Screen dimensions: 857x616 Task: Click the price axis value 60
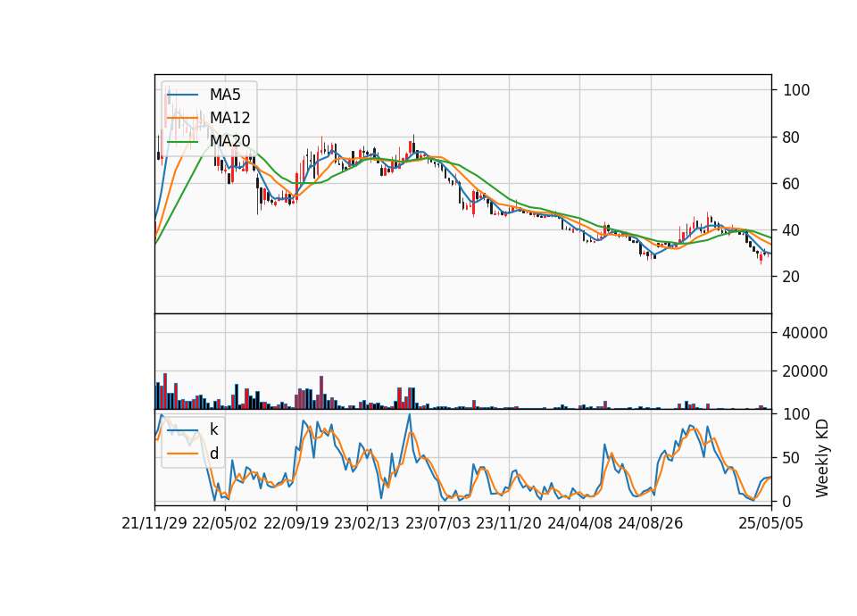tap(792, 184)
